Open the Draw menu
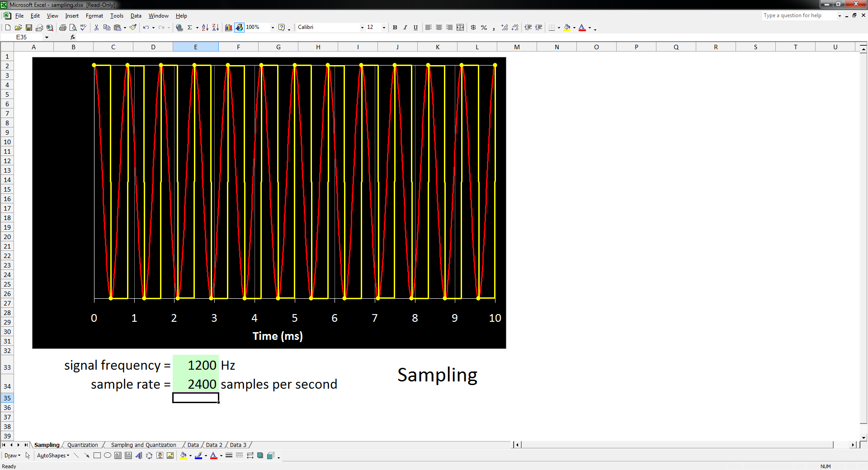The width and height of the screenshot is (868, 470). coord(12,456)
